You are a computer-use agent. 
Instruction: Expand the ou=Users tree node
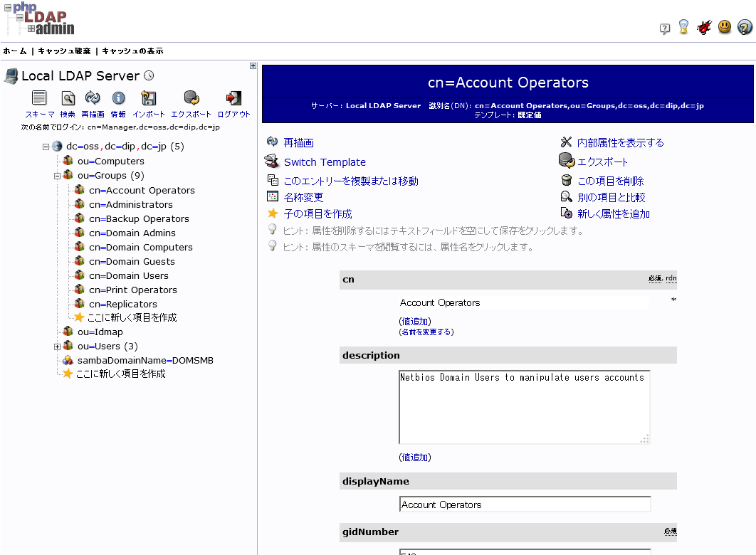point(57,347)
